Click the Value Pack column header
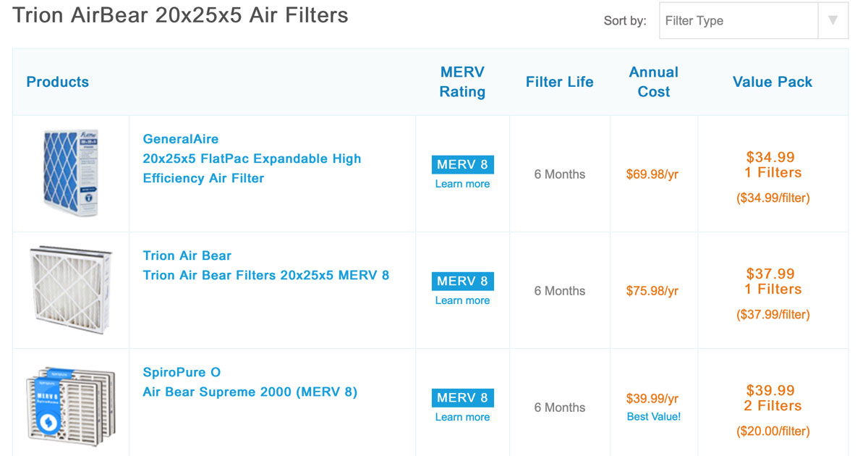This screenshot has height=456, width=868. click(x=773, y=82)
